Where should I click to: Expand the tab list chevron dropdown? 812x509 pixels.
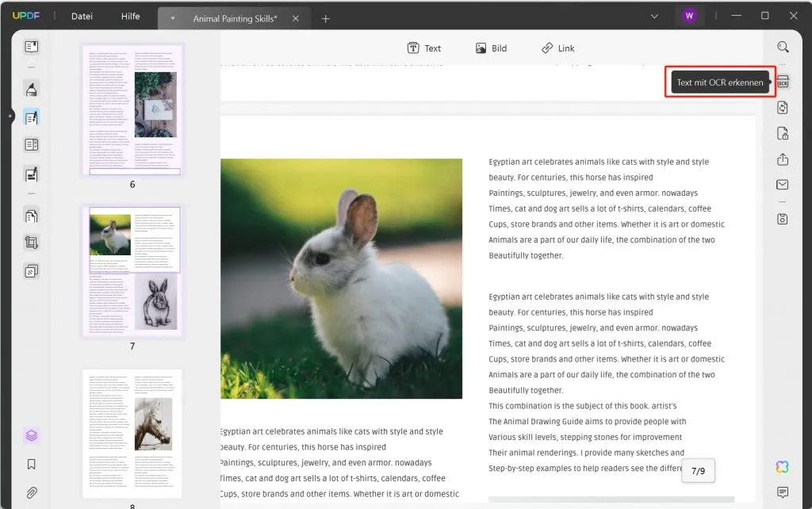pos(654,16)
